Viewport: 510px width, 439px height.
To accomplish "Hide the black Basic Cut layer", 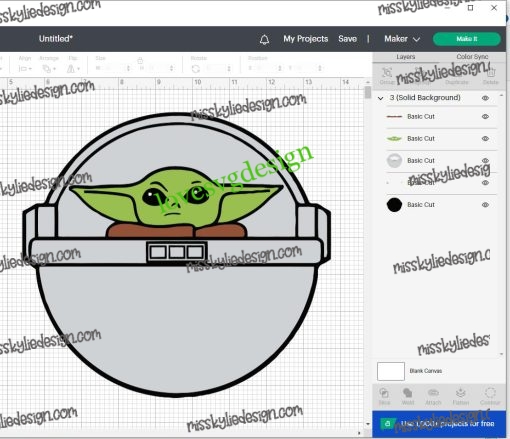I will (x=485, y=205).
